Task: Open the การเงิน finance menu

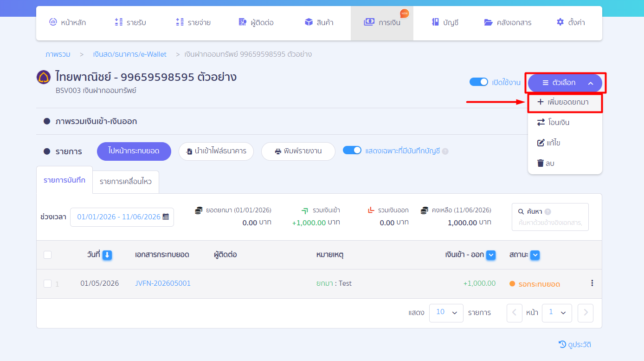Action: (382, 22)
